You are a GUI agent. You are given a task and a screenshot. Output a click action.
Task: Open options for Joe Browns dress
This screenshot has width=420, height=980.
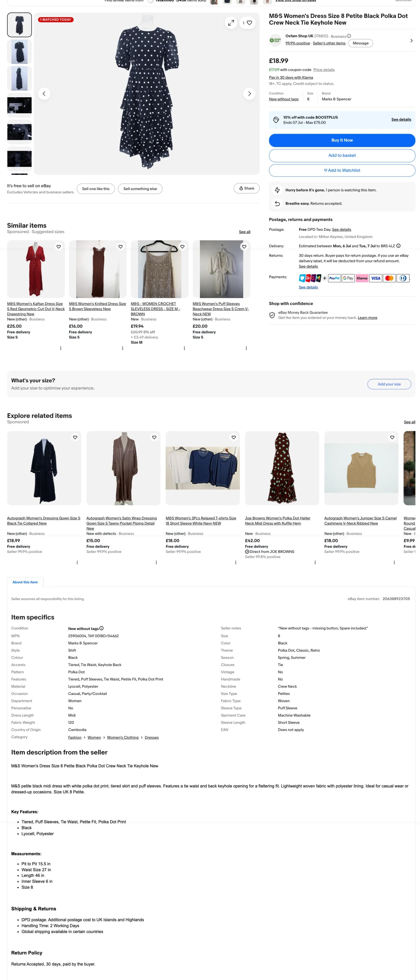coord(315,562)
